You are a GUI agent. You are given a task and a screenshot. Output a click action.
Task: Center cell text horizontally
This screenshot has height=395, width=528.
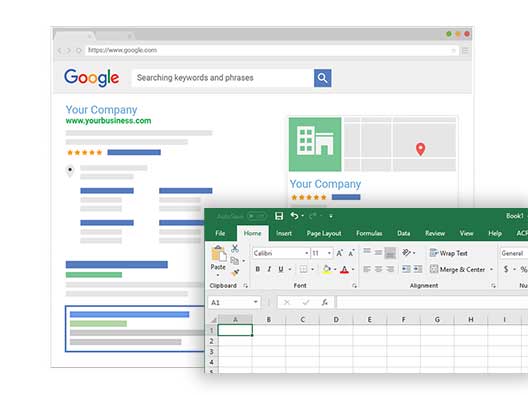pyautogui.click(x=378, y=269)
